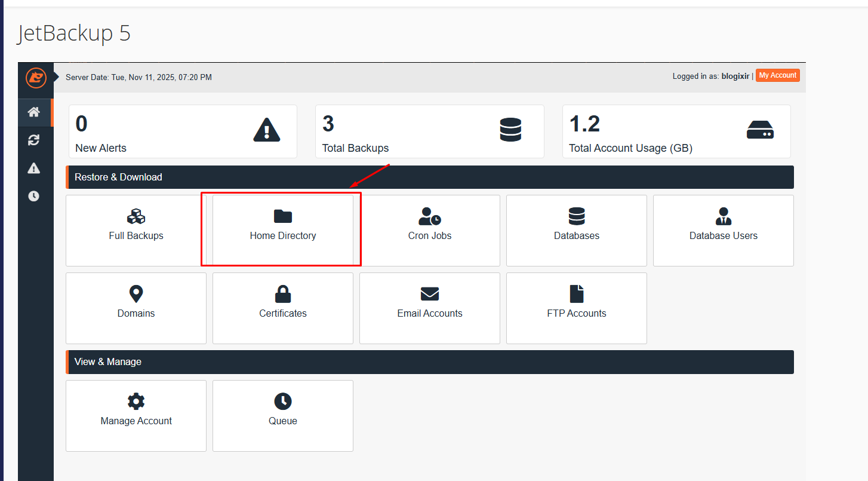Open the refresh arrows sidebar icon

34,140
